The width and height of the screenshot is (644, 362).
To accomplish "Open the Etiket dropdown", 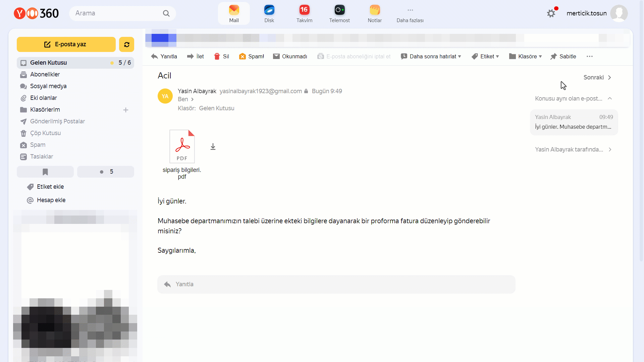I will [x=485, y=56].
